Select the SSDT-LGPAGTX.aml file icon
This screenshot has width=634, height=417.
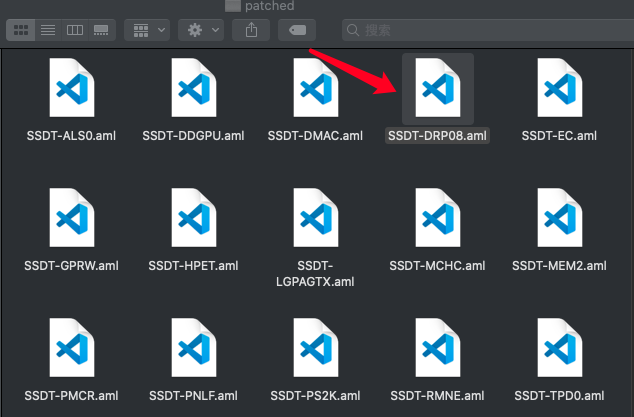[x=316, y=218]
